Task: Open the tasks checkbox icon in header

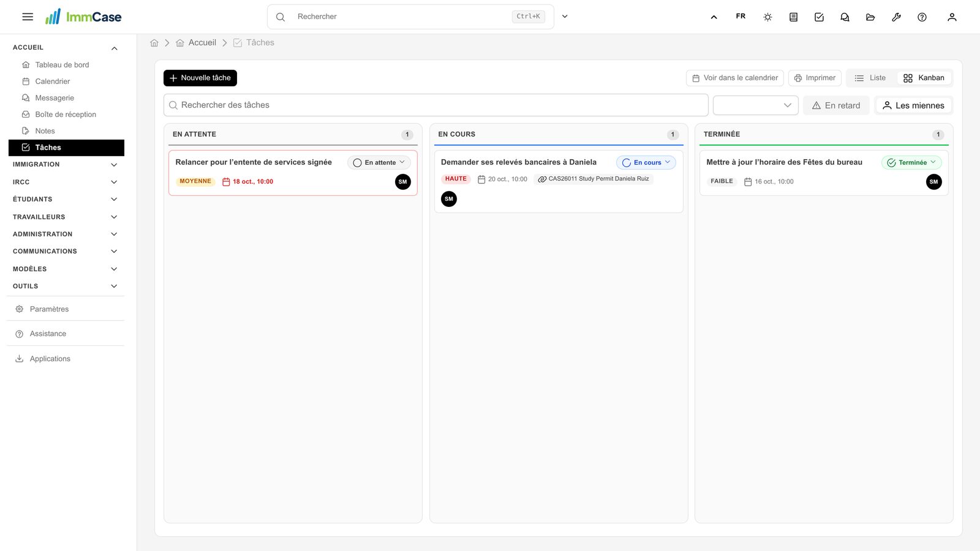Action: (819, 17)
